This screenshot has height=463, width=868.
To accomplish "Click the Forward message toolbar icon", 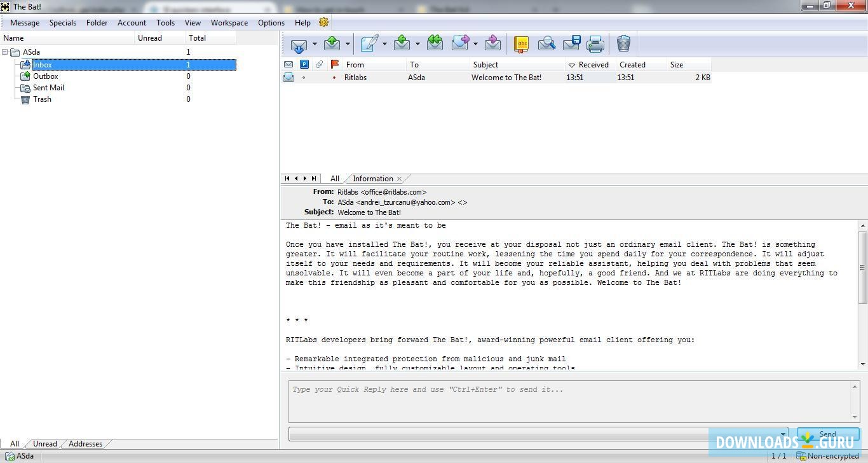I will pos(460,43).
